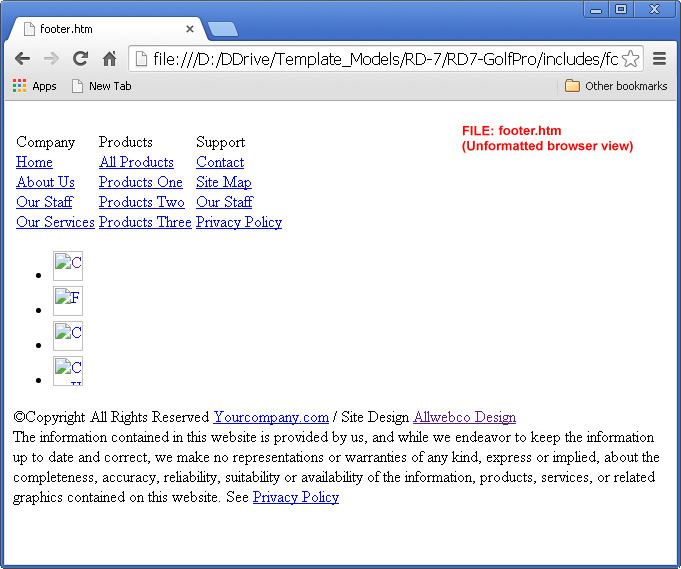Click the Forward navigation arrow
The width and height of the screenshot is (681, 569).
click(51, 59)
